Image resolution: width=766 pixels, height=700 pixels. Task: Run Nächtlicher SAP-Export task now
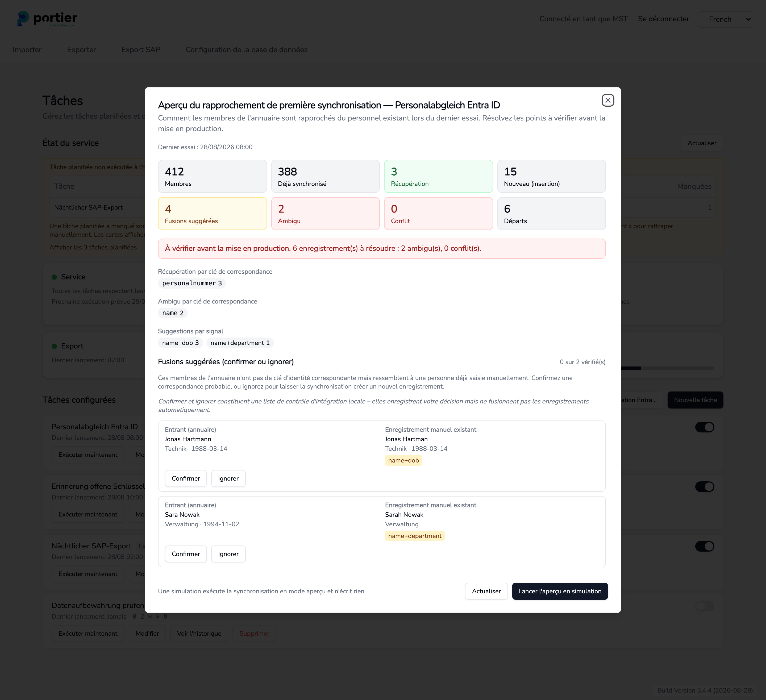coord(88,574)
